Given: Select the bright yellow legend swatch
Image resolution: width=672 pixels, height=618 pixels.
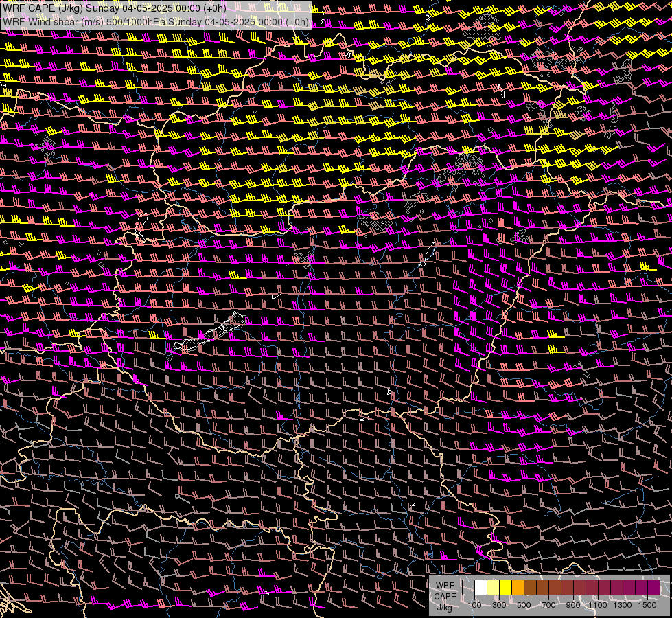Looking at the screenshot, I should coord(506,588).
